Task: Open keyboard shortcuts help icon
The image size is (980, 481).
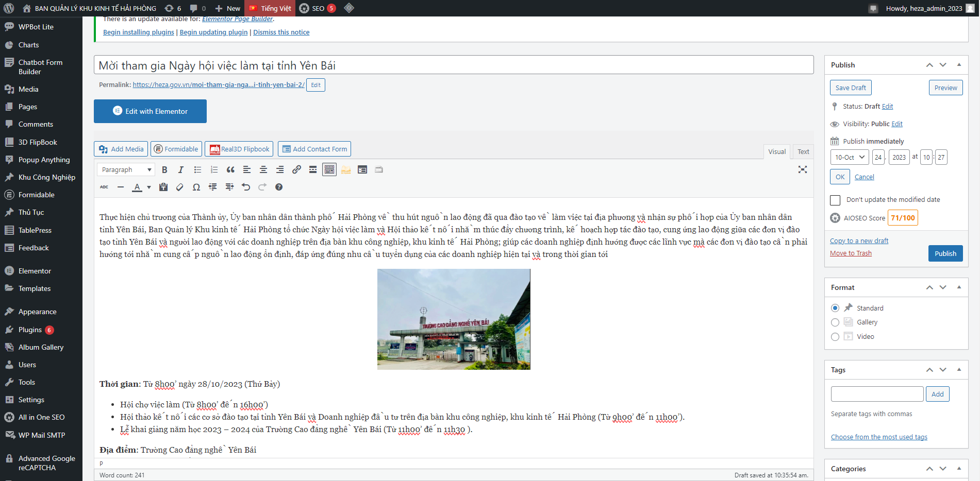Action: click(x=279, y=187)
